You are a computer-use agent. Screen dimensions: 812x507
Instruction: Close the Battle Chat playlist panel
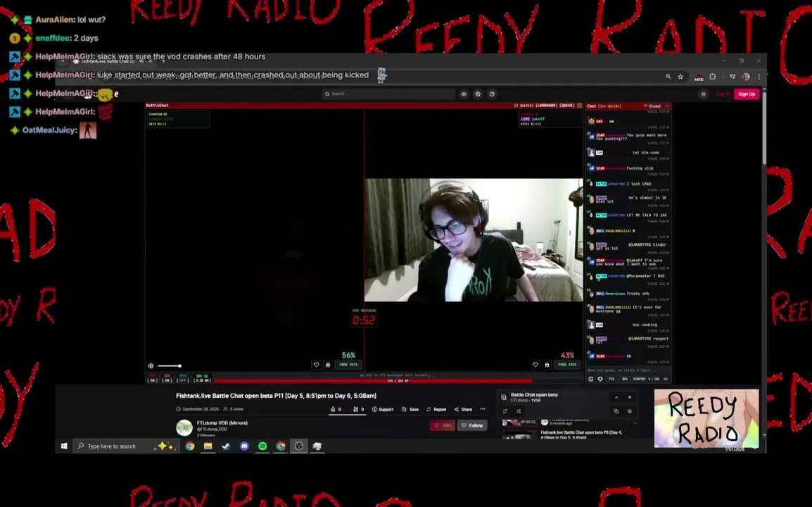(x=630, y=397)
